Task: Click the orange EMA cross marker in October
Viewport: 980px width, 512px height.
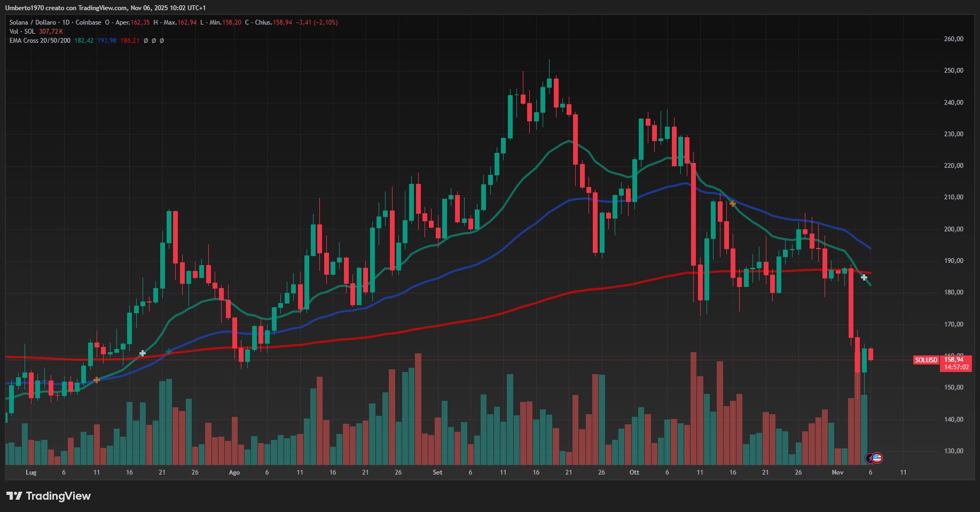Action: 733,204
